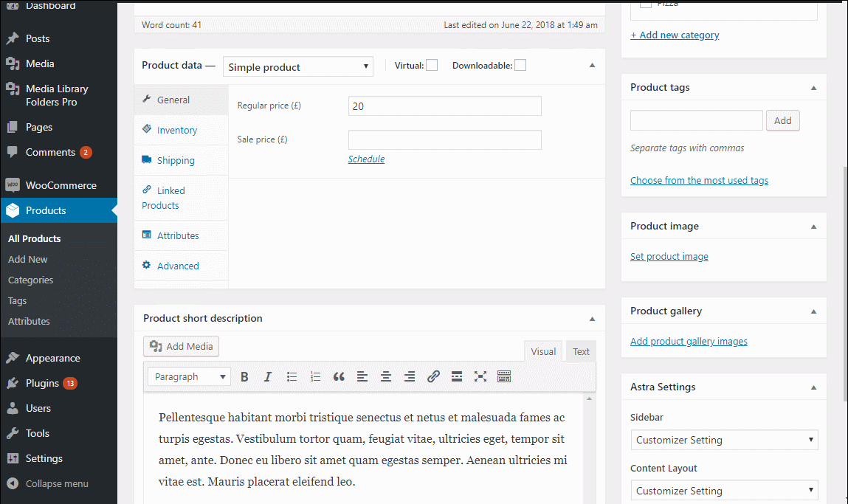Click Add new category link
Viewport: 848px width, 504px height.
click(675, 35)
